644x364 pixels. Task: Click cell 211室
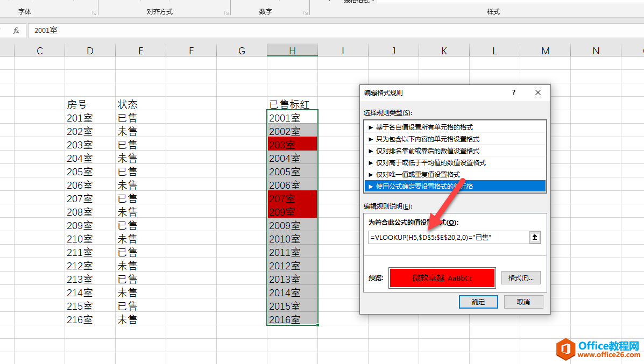[90, 252]
